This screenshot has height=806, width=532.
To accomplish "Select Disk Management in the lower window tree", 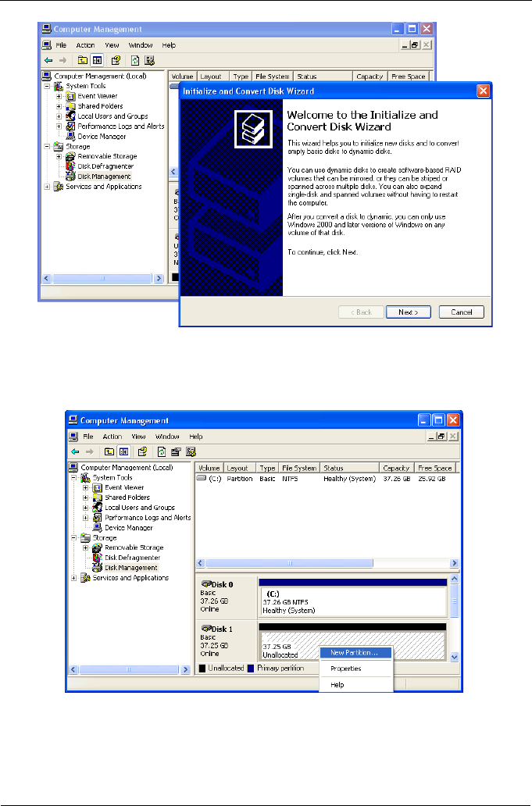I will [x=130, y=568].
